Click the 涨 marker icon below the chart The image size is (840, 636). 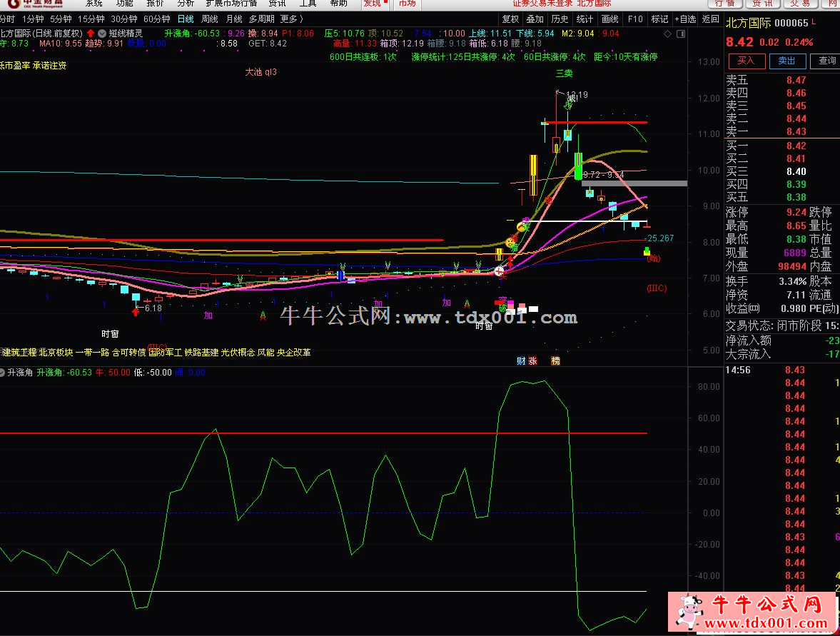pyautogui.click(x=532, y=360)
